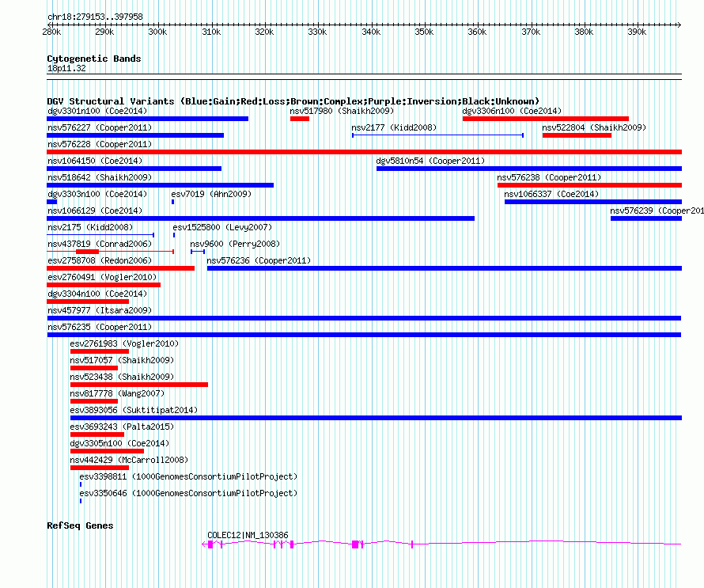Open the dgv3306n100 (Coe2014) variant
Screen dimensions: 704x588
546,119
